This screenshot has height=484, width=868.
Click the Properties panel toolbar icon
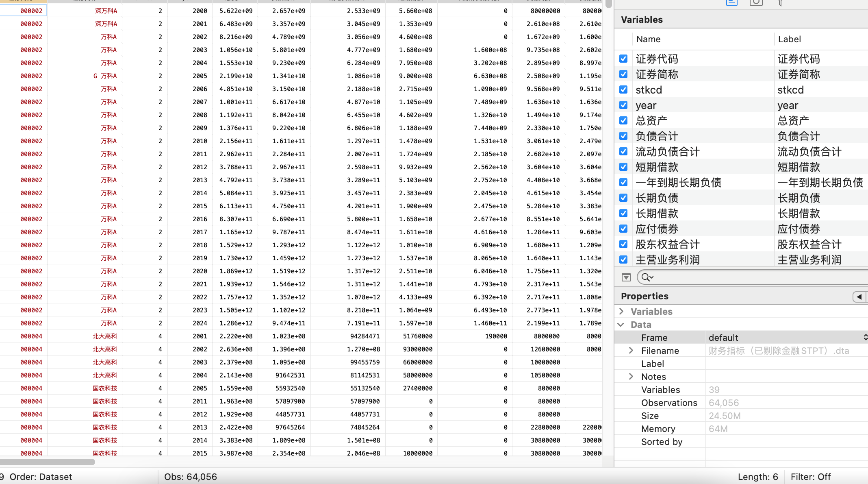click(x=731, y=2)
